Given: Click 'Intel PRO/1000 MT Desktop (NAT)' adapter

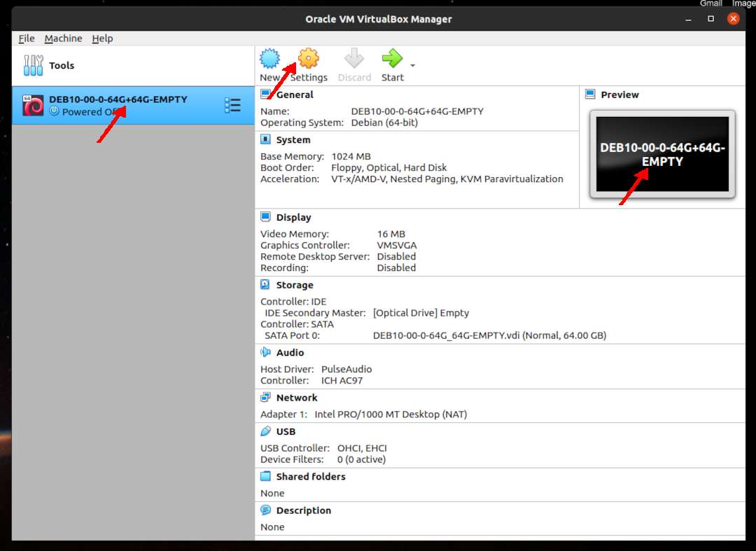Looking at the screenshot, I should 391,414.
